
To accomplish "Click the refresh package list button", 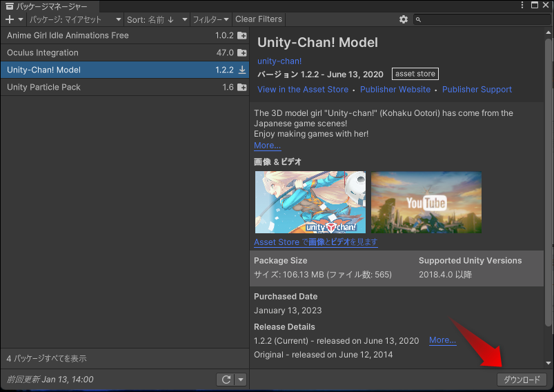I will (x=226, y=380).
